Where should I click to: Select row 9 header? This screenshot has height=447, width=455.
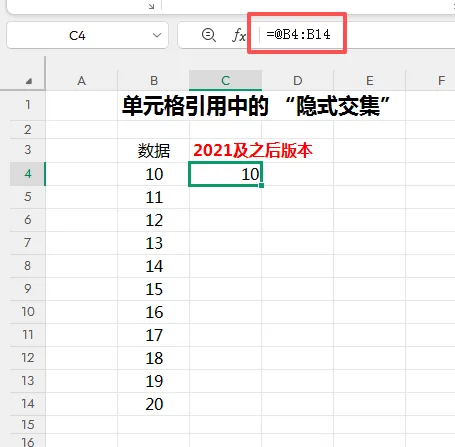click(x=28, y=289)
